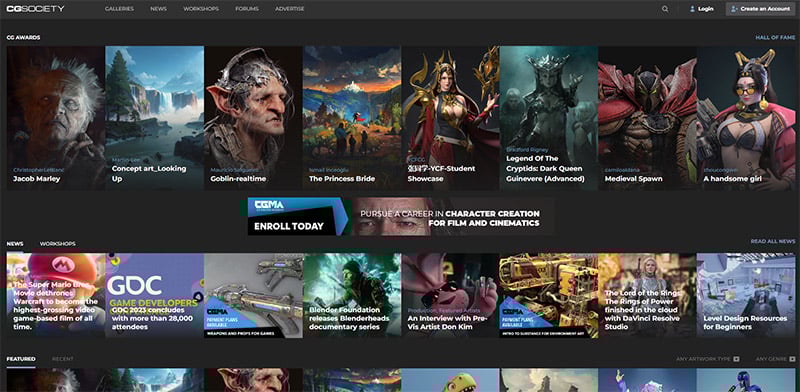Open the News menu in header
The height and width of the screenshot is (392, 800).
158,9
